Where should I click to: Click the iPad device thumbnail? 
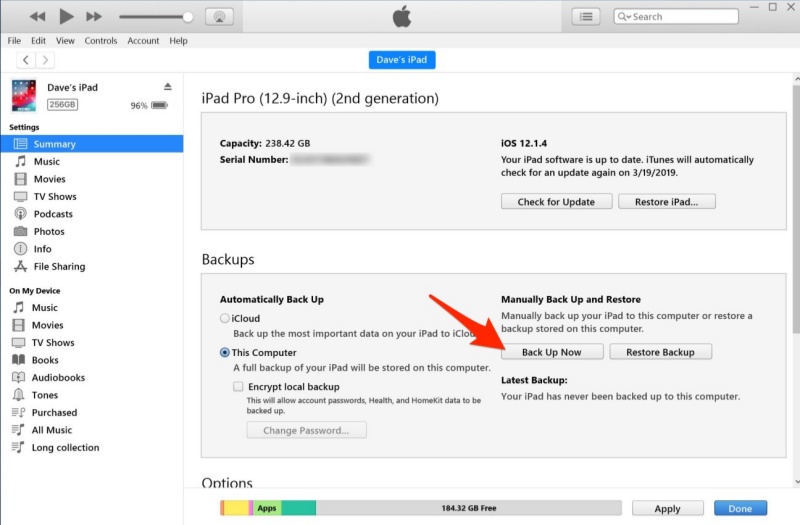[24, 95]
